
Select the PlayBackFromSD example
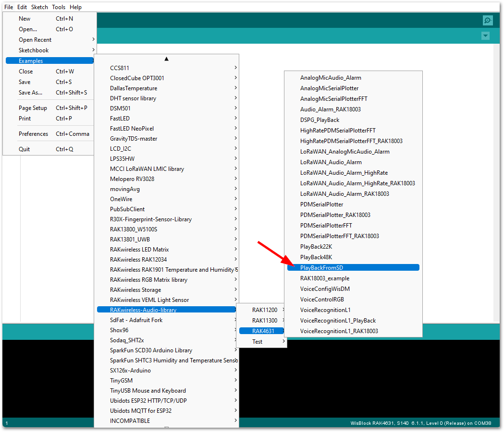336,267
